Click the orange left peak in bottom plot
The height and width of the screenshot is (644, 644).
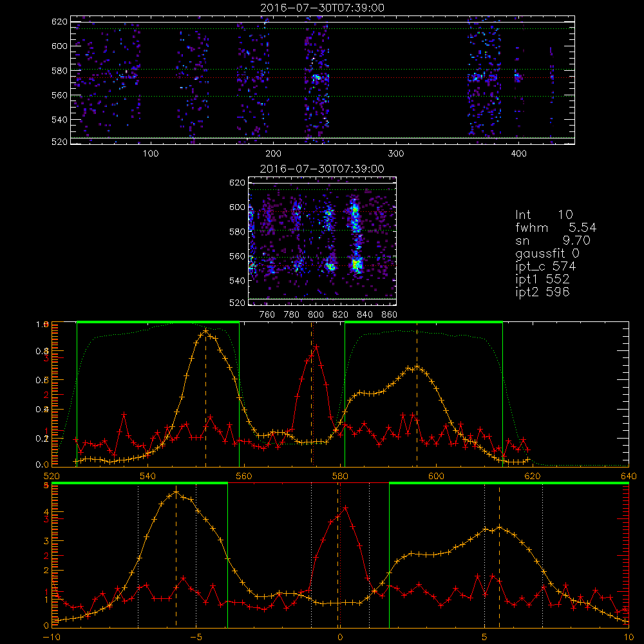[176, 492]
